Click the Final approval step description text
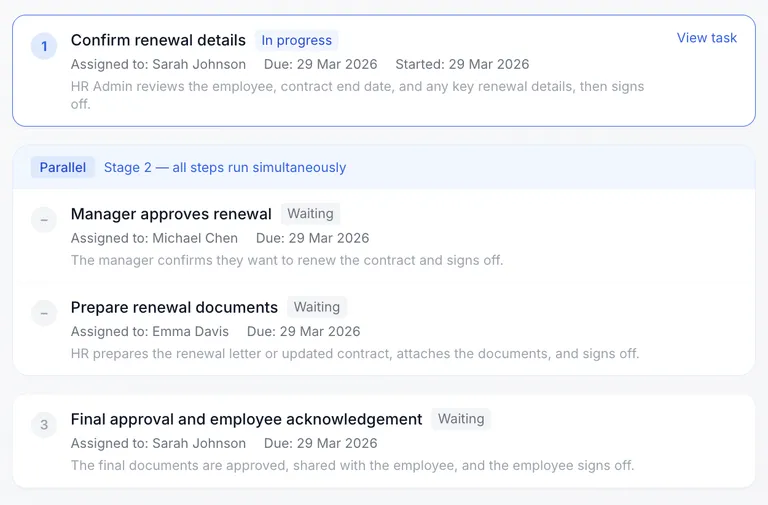 [x=352, y=465]
